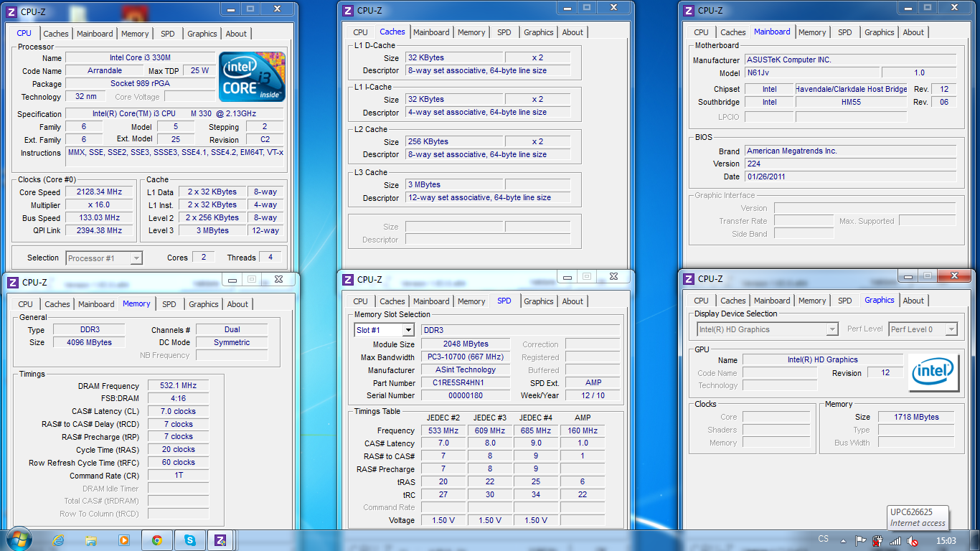Click the CS language indicator in tray
This screenshot has width=980, height=551.
pos(823,539)
